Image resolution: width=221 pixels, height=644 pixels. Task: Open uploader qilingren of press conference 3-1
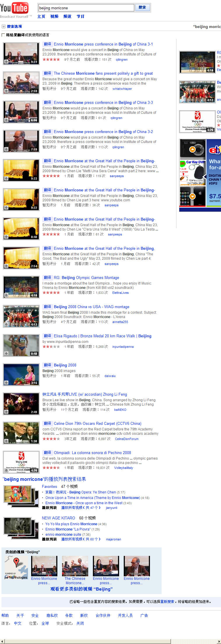point(121,60)
